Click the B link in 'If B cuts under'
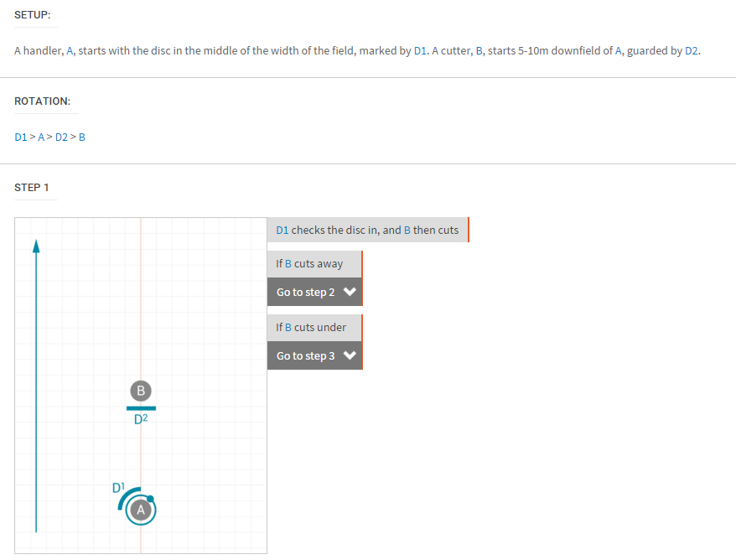 point(288,327)
